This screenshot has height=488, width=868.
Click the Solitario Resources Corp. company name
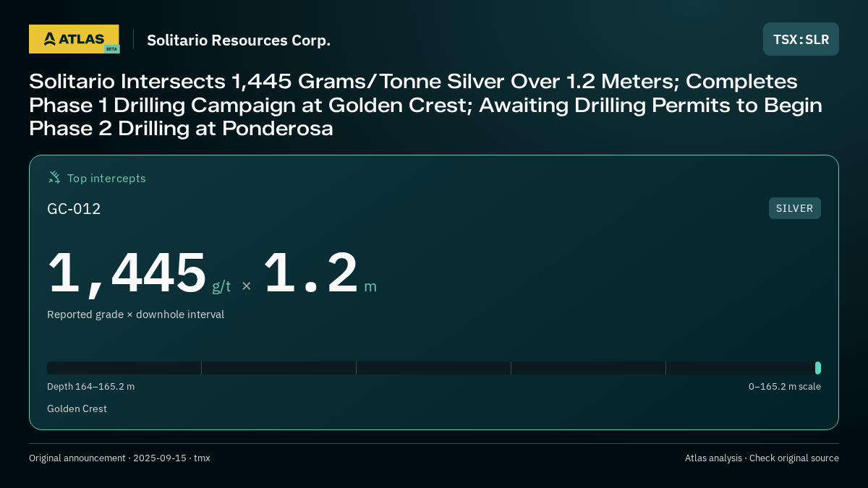239,40
